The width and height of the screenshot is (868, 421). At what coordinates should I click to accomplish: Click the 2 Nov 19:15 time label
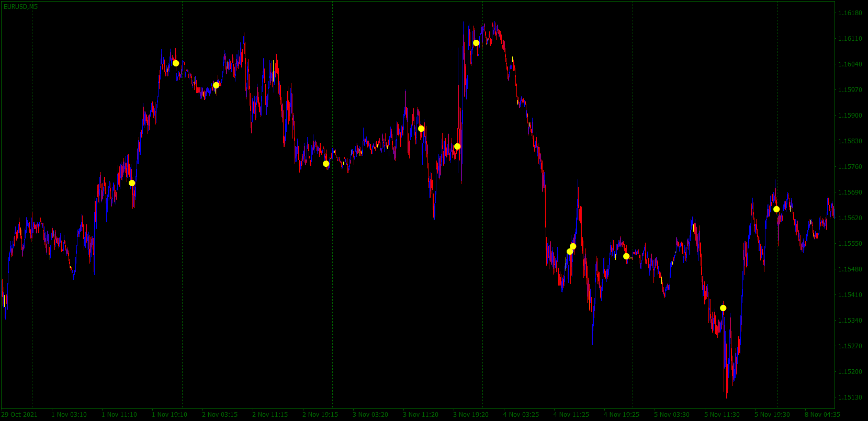pyautogui.click(x=320, y=415)
